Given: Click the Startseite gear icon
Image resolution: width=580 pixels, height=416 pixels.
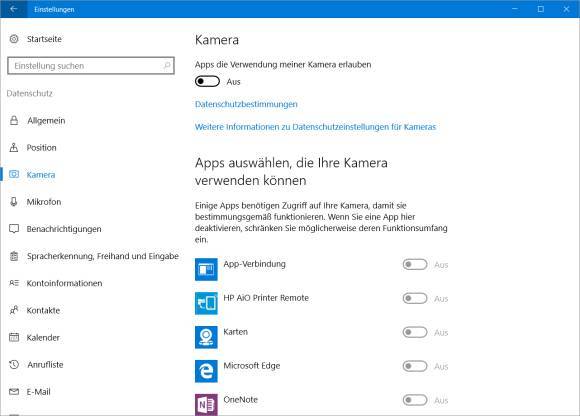Looking at the screenshot, I should pos(14,39).
